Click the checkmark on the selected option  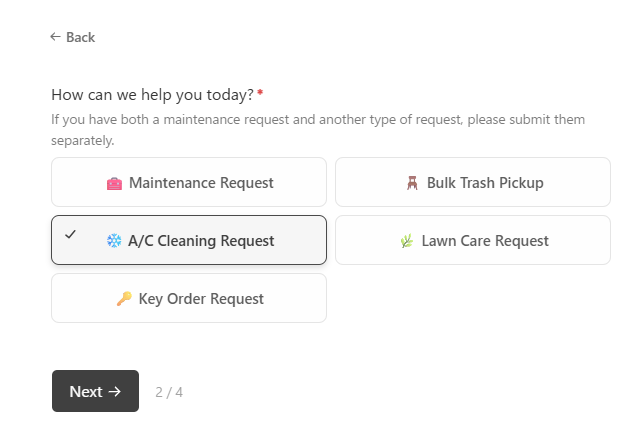pyautogui.click(x=70, y=234)
